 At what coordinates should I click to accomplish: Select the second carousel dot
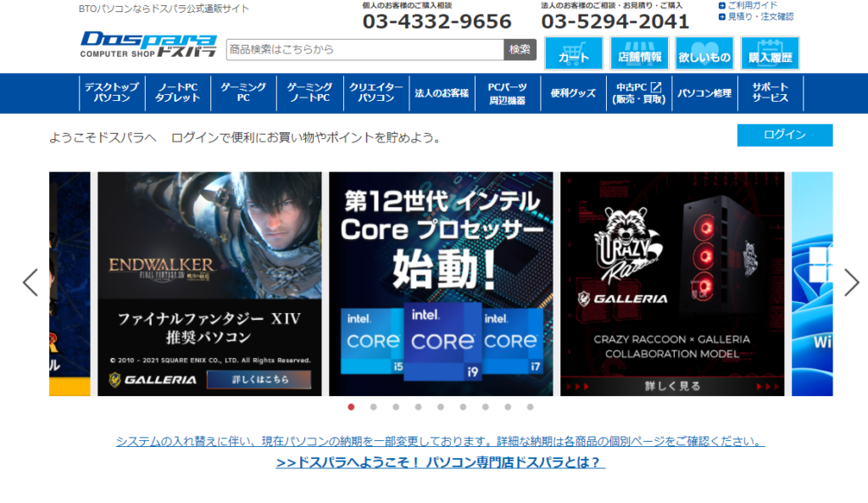click(374, 407)
